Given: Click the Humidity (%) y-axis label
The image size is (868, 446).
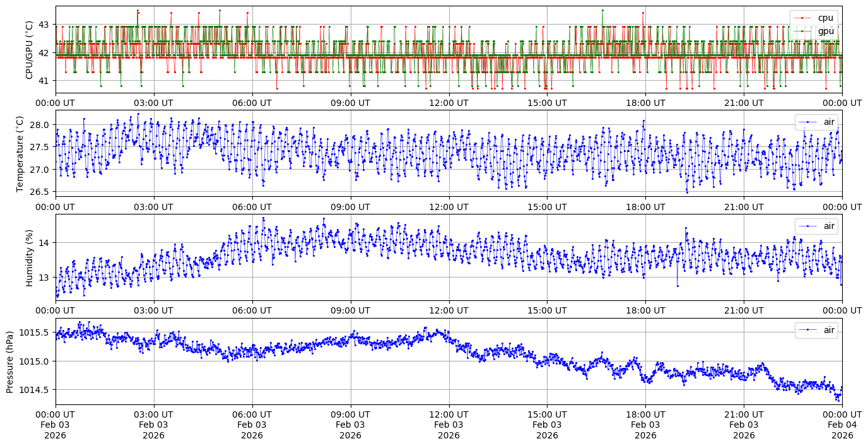Looking at the screenshot, I should [x=29, y=257].
